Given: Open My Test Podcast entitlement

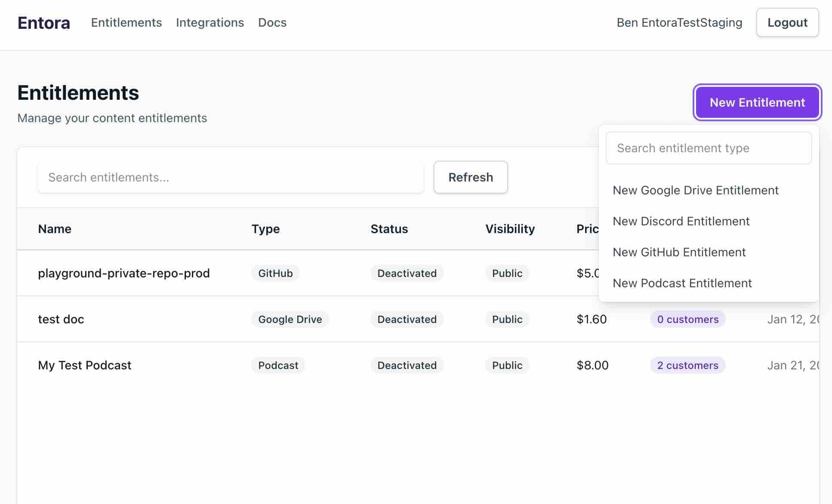Looking at the screenshot, I should [85, 365].
